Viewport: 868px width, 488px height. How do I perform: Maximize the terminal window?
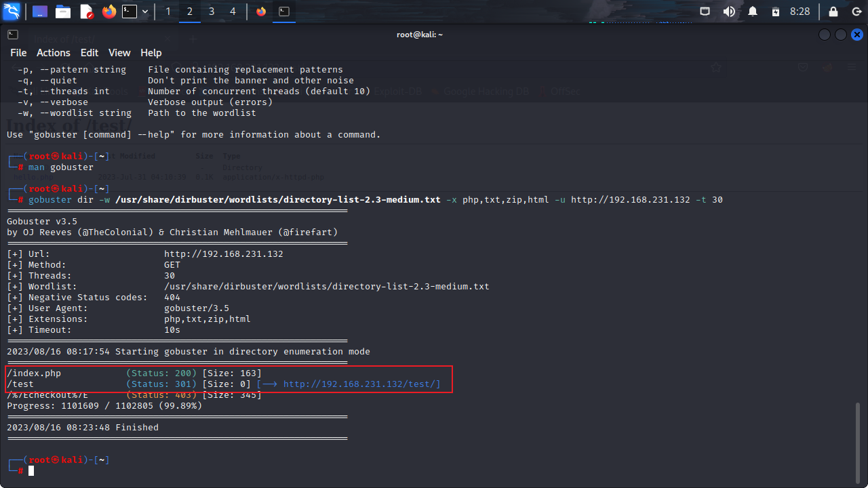[841, 35]
